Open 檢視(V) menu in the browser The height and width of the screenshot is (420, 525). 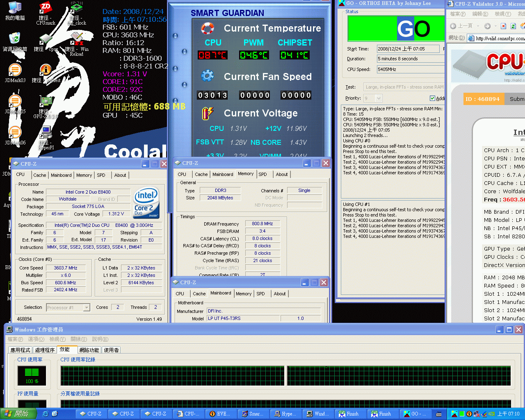click(502, 14)
